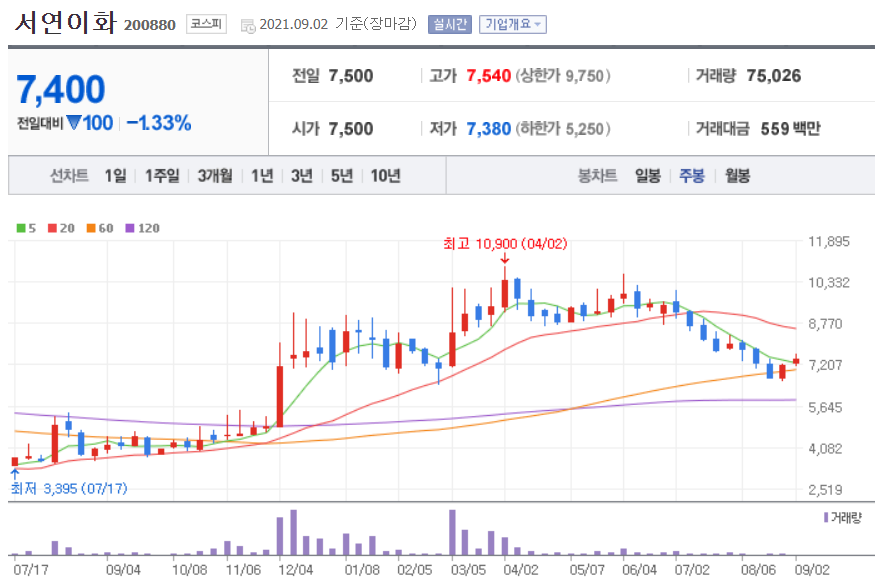This screenshot has width=875, height=583.
Task: Switch to 일봉 daily candle chart
Action: [x=647, y=176]
